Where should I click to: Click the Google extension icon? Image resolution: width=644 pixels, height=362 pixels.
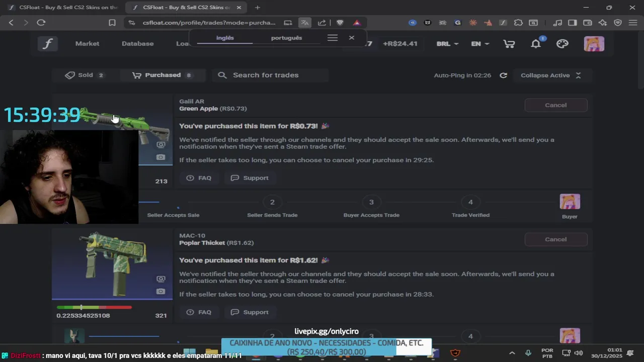(457, 23)
